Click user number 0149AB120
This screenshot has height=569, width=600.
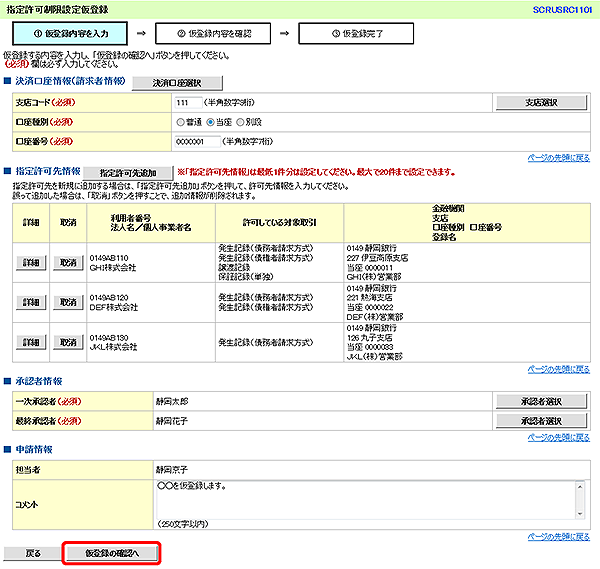coord(109,298)
